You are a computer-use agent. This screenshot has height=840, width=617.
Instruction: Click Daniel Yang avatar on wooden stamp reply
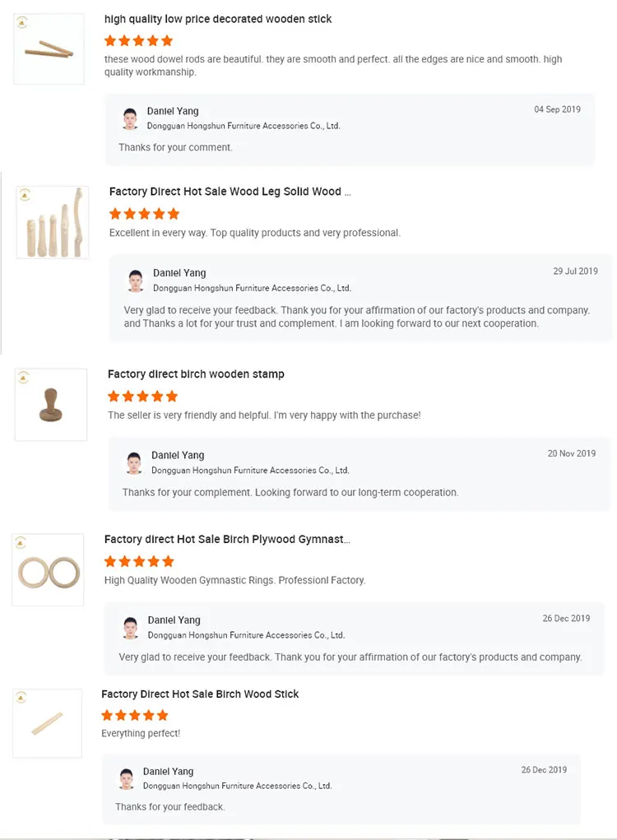134,462
